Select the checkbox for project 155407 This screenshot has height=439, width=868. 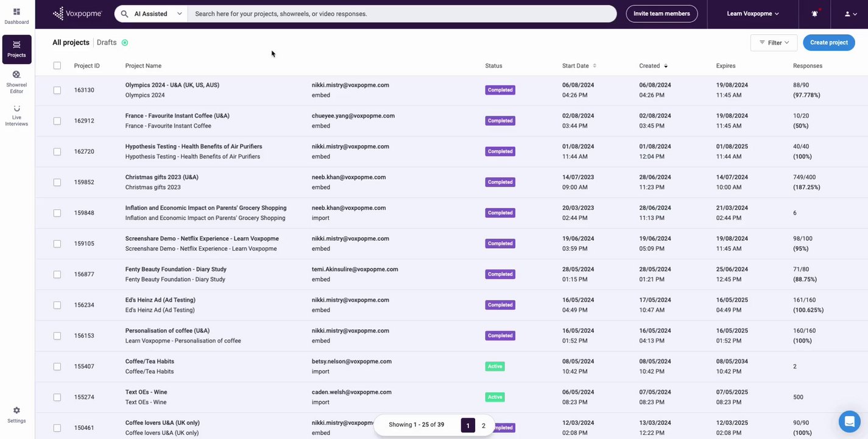pos(57,366)
